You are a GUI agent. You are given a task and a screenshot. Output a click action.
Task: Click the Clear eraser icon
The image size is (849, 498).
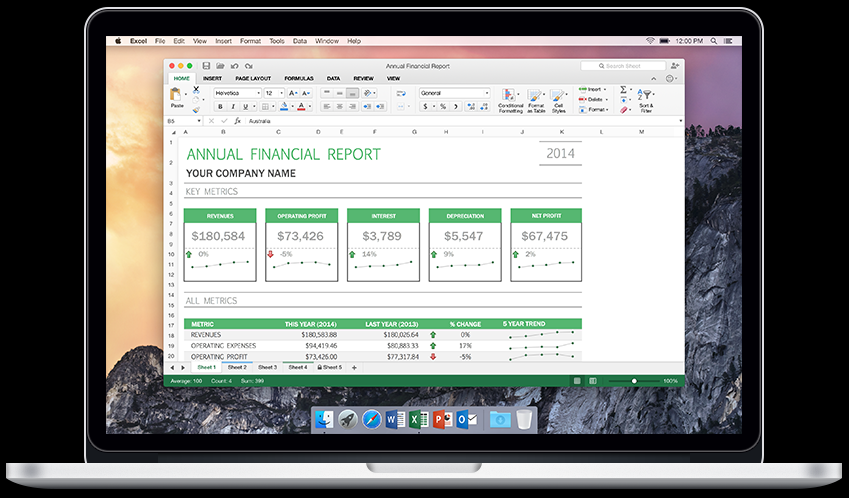coord(623,110)
